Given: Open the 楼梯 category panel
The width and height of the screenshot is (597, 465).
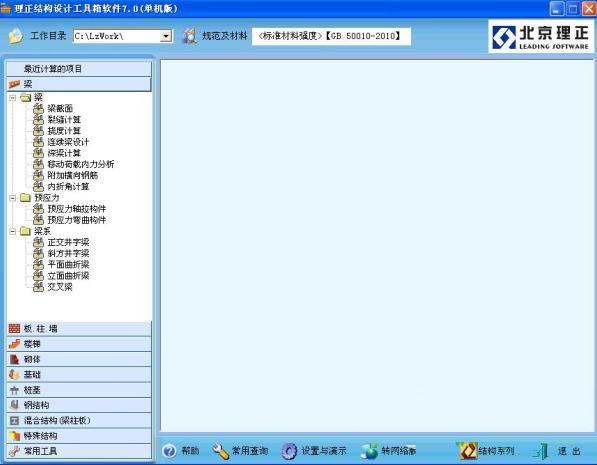Looking at the screenshot, I should coord(79,344).
